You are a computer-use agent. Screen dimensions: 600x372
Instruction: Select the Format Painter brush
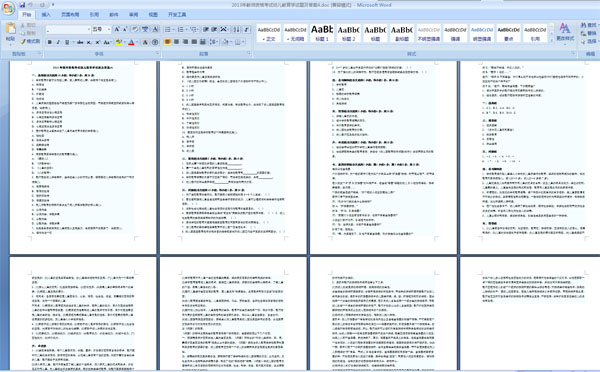point(30,41)
